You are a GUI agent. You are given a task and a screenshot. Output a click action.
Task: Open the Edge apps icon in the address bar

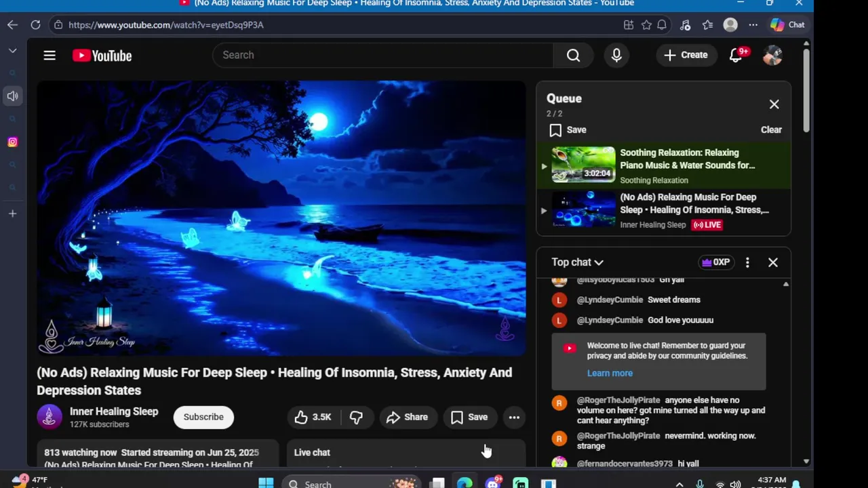pos(629,24)
